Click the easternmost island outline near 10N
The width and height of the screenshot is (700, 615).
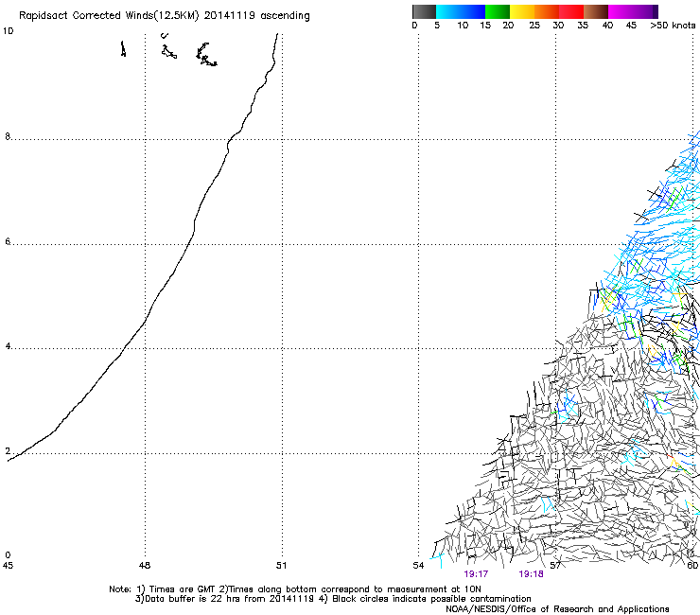pos(206,55)
